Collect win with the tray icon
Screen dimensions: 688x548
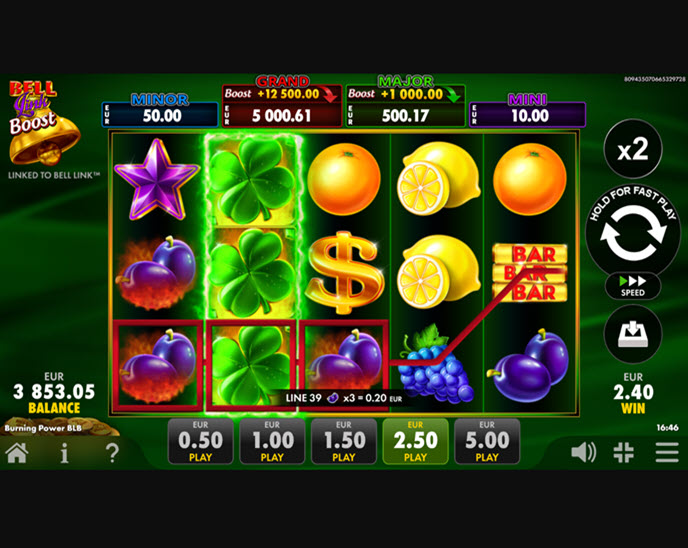[633, 334]
